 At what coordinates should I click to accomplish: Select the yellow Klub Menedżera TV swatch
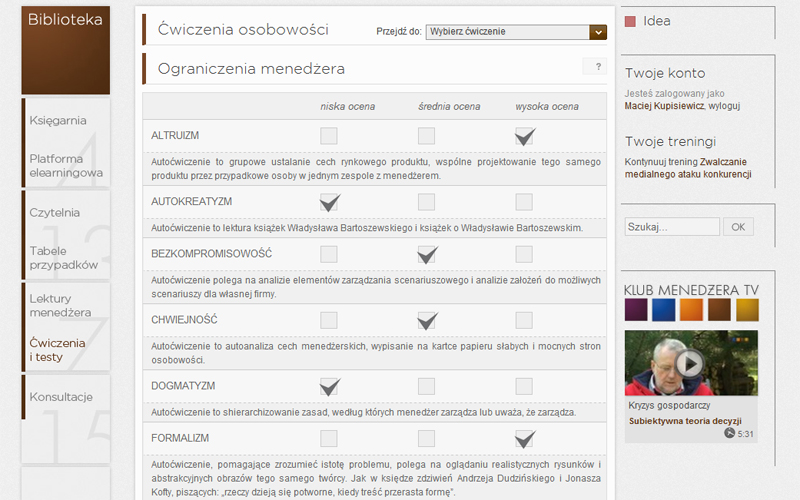(747, 310)
